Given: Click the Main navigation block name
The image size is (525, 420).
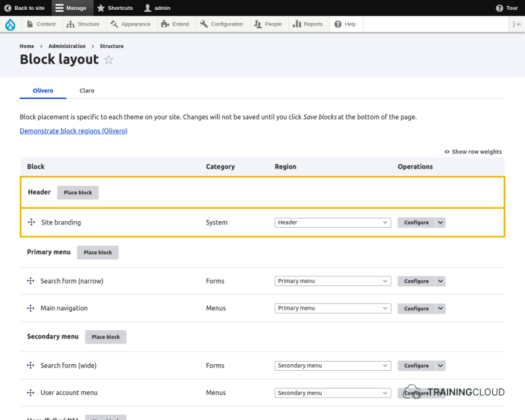Looking at the screenshot, I should (x=64, y=308).
